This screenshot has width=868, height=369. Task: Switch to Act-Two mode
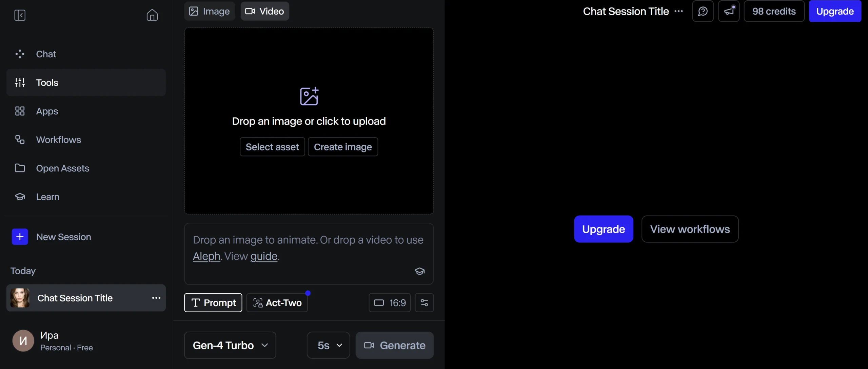pos(277,302)
